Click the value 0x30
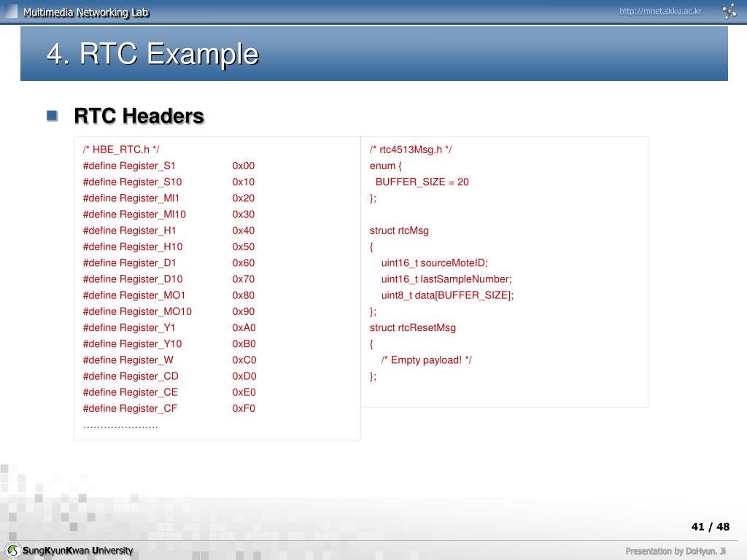The image size is (747, 560). click(x=244, y=214)
